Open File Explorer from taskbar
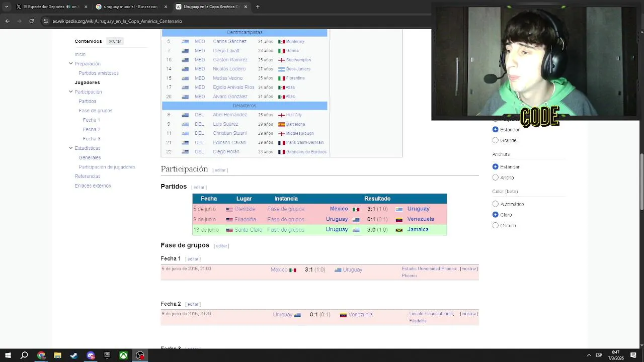 click(x=57, y=355)
